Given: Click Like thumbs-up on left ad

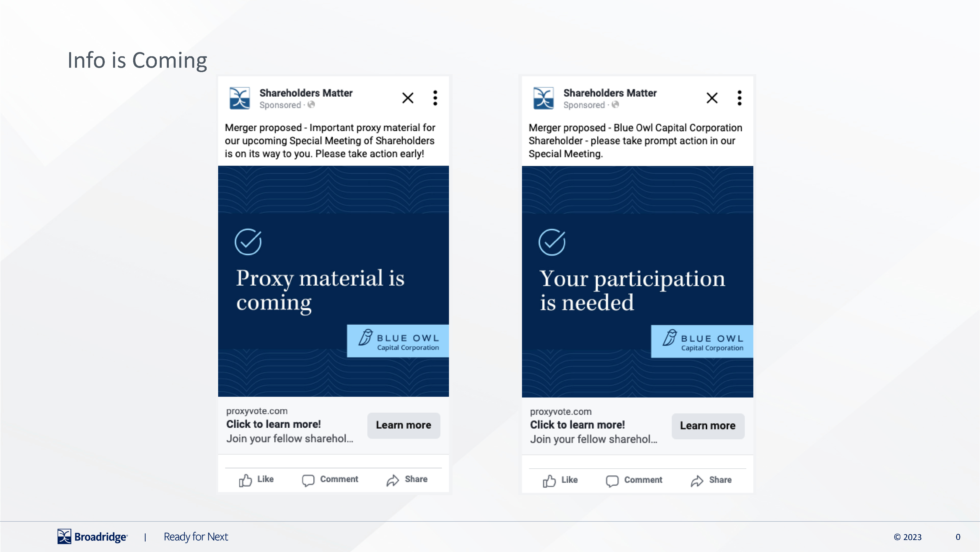Looking at the screenshot, I should point(246,480).
